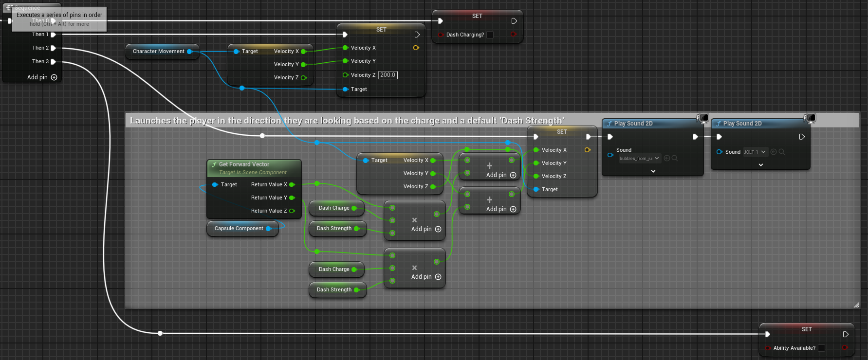
Task: Expand advanced pins under the JOLT_1 sound node
Action: pos(761,165)
